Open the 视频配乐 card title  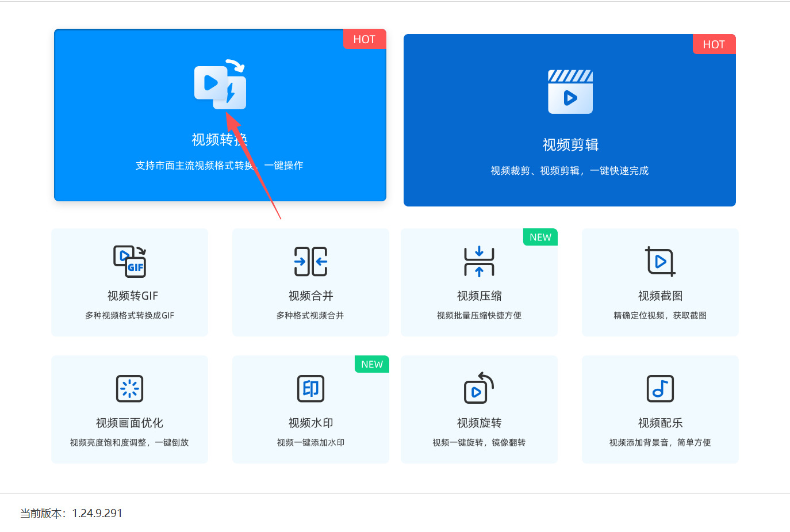click(x=660, y=423)
